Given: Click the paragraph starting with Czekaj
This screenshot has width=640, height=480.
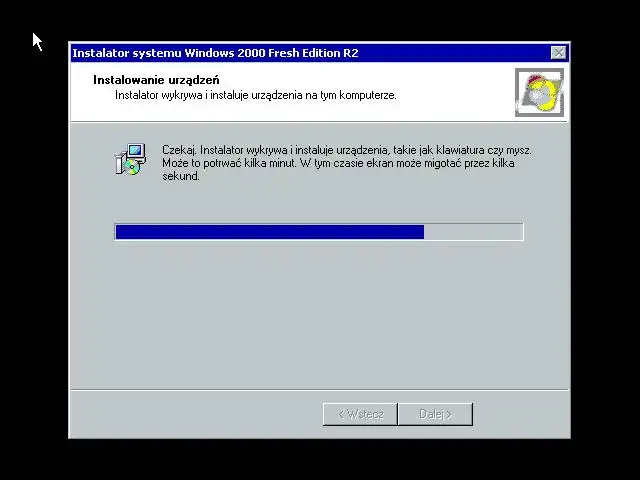Looking at the screenshot, I should [x=347, y=163].
